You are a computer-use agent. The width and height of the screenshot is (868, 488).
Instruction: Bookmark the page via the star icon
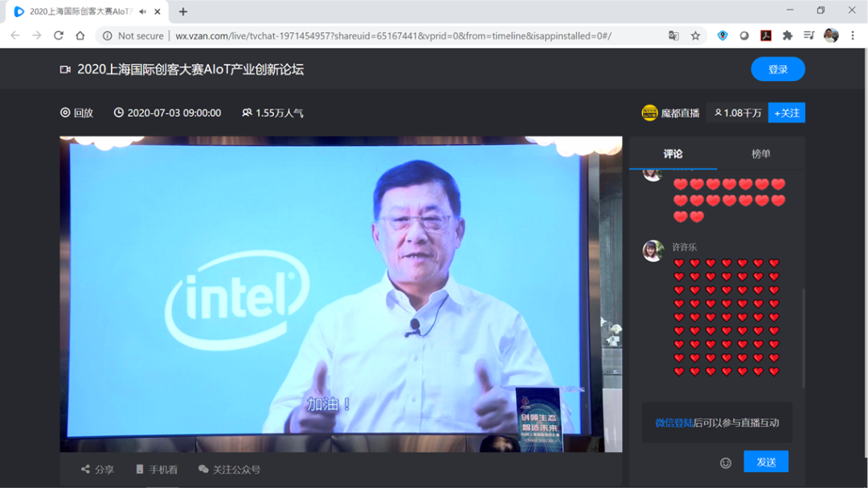(694, 36)
